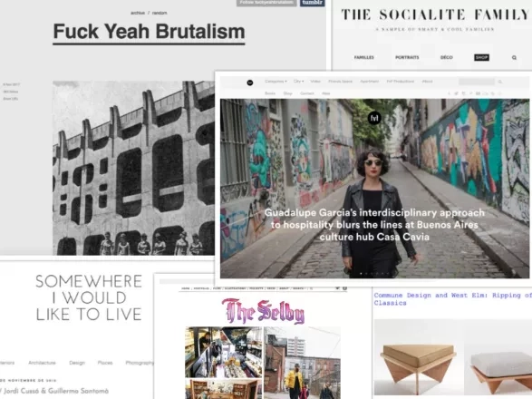Click the tumblr button at top
The image size is (532, 399).
click(x=312, y=3)
